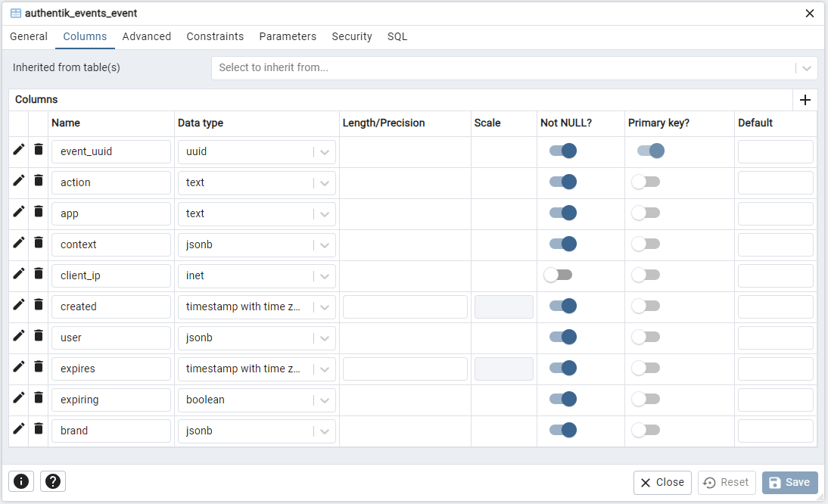Edit the client_ip column row
This screenshot has height=504, width=828.
click(x=18, y=274)
